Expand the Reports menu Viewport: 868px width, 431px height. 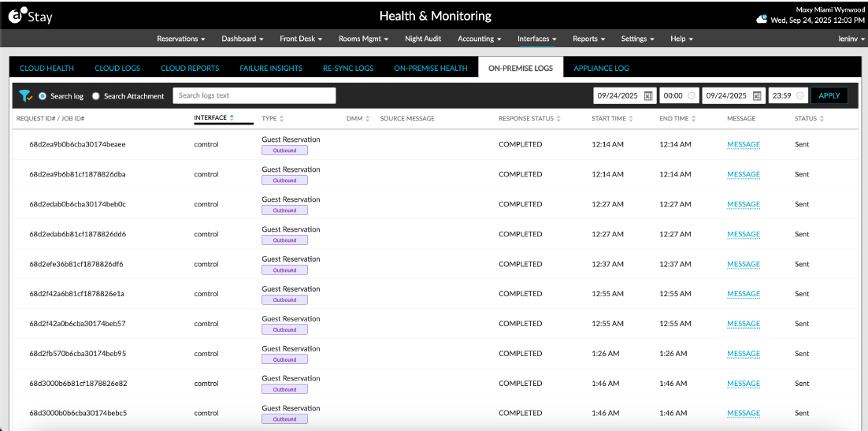pyautogui.click(x=588, y=39)
